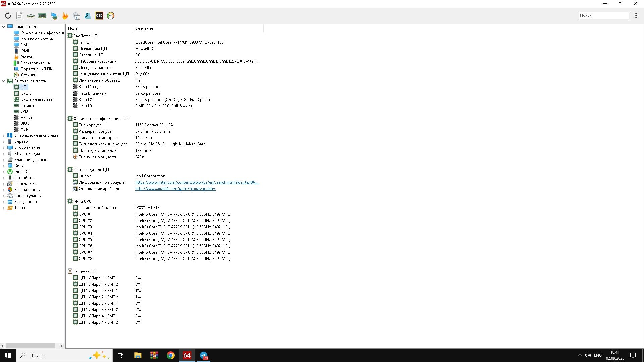Open the IPMI tree item
Viewport: 644px width, 362px height.
pyautogui.click(x=21, y=51)
